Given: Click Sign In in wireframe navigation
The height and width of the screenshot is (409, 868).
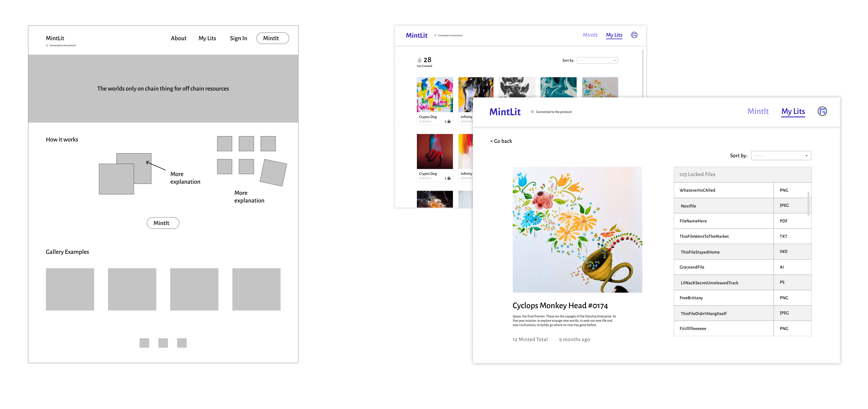Looking at the screenshot, I should click(238, 39).
